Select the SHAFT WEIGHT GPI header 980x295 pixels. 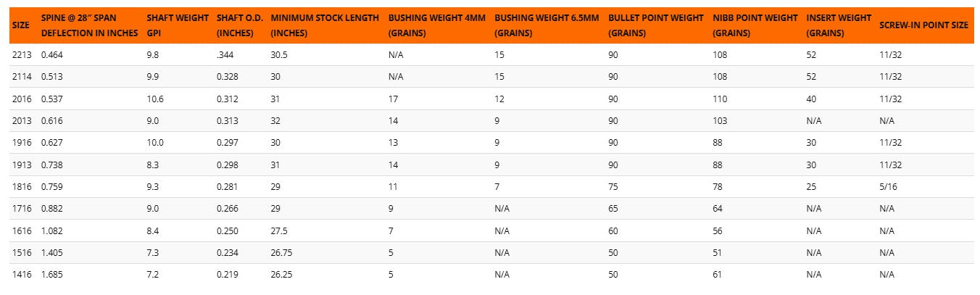click(178, 25)
